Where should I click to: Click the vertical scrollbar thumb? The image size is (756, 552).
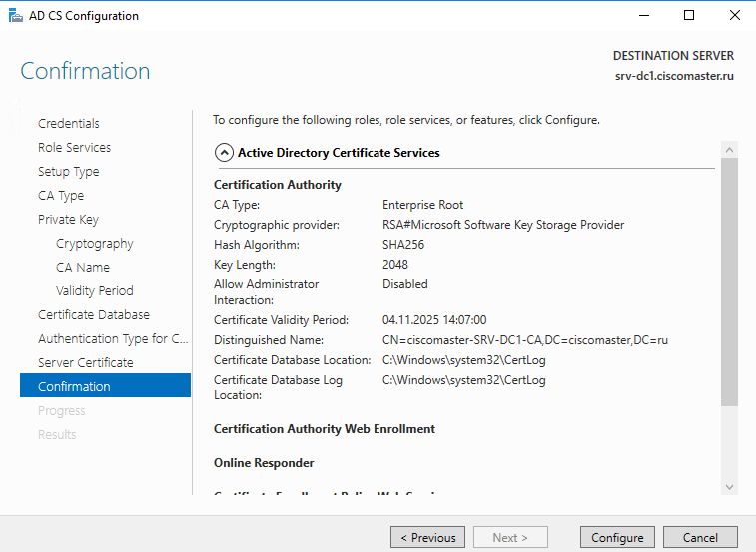pyautogui.click(x=729, y=282)
